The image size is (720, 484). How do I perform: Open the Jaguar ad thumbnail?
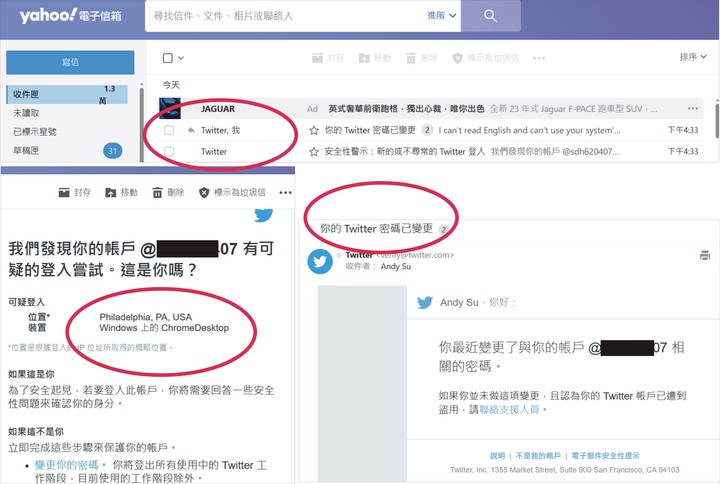point(170,109)
